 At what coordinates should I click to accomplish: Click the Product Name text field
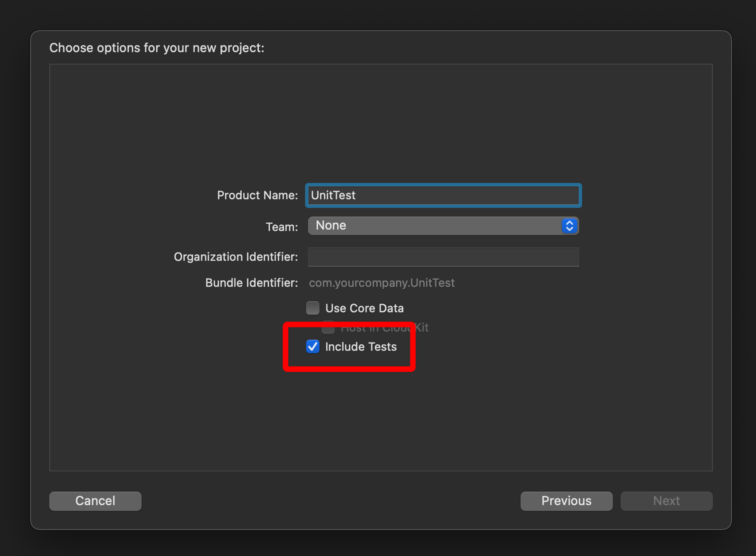(443, 195)
